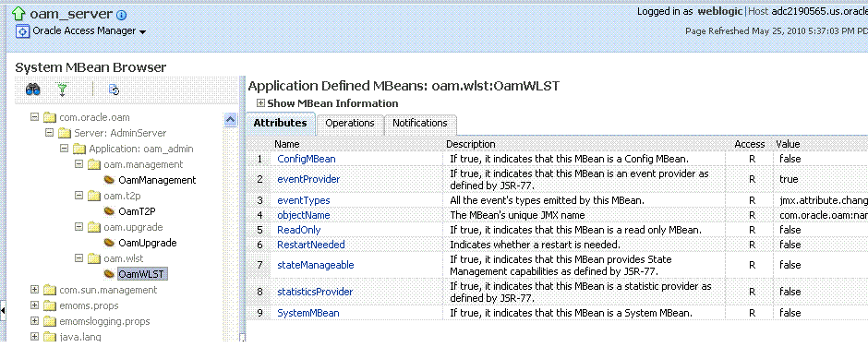Select OamUpgrade in the tree
This screenshot has height=347, width=868.
[147, 243]
